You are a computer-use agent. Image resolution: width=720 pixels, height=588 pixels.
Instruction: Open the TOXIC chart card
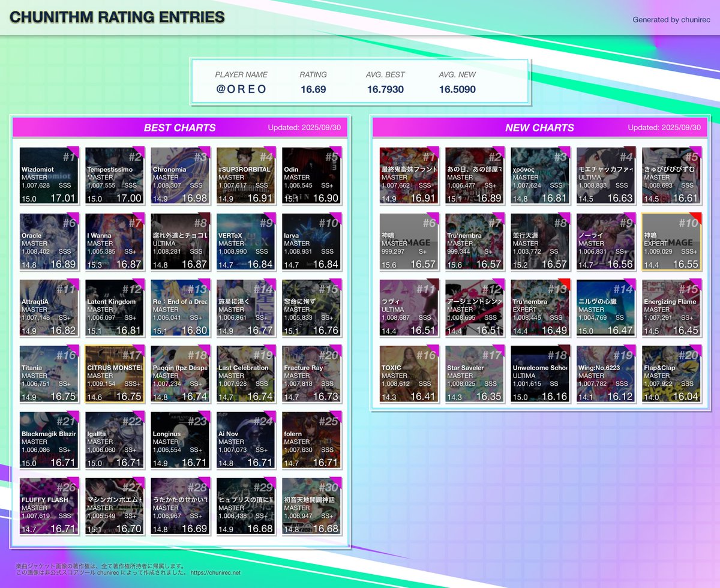pos(409,374)
